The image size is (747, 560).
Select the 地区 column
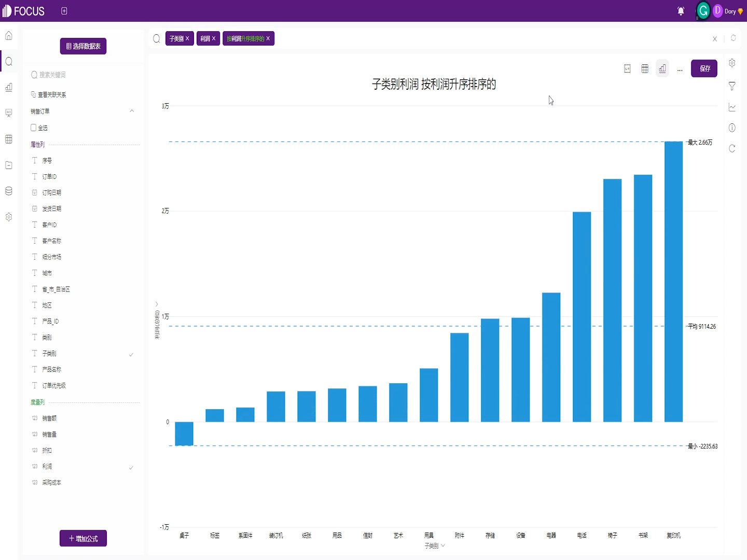click(x=47, y=305)
